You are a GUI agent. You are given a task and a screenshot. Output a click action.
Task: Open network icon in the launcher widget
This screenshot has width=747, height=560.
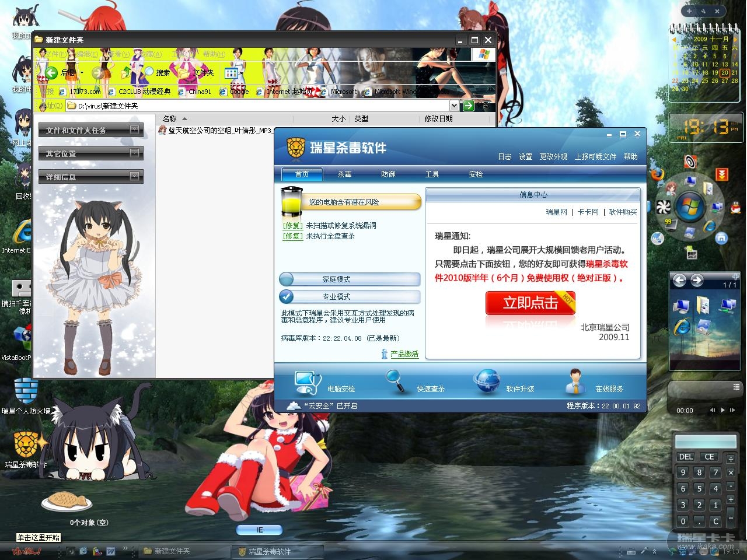(728, 304)
